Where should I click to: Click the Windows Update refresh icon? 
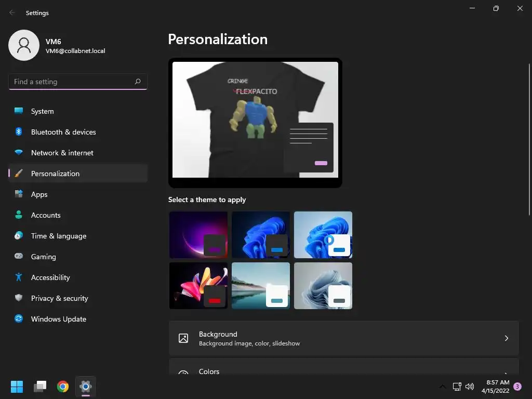click(x=19, y=318)
